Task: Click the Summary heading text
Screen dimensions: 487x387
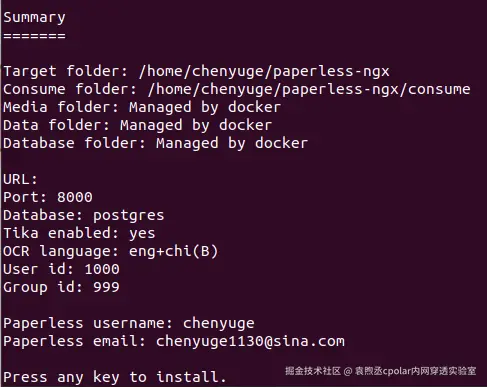Action: (34, 18)
